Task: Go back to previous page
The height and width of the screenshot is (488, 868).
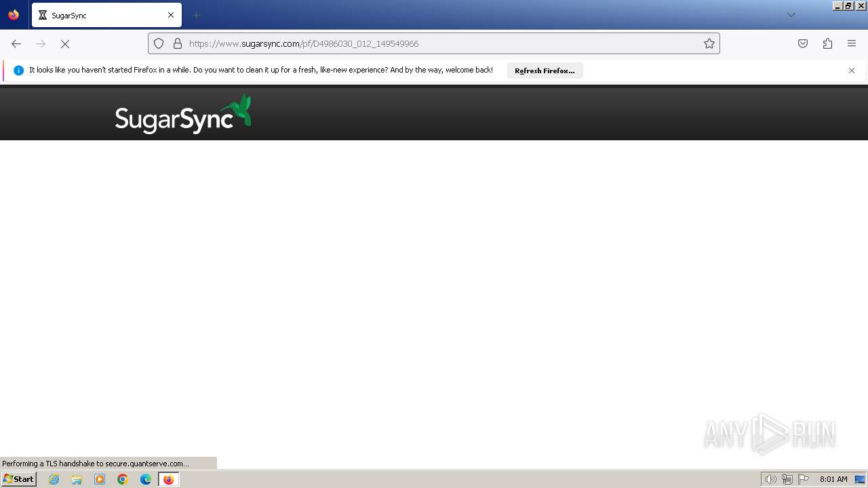Action: point(16,43)
